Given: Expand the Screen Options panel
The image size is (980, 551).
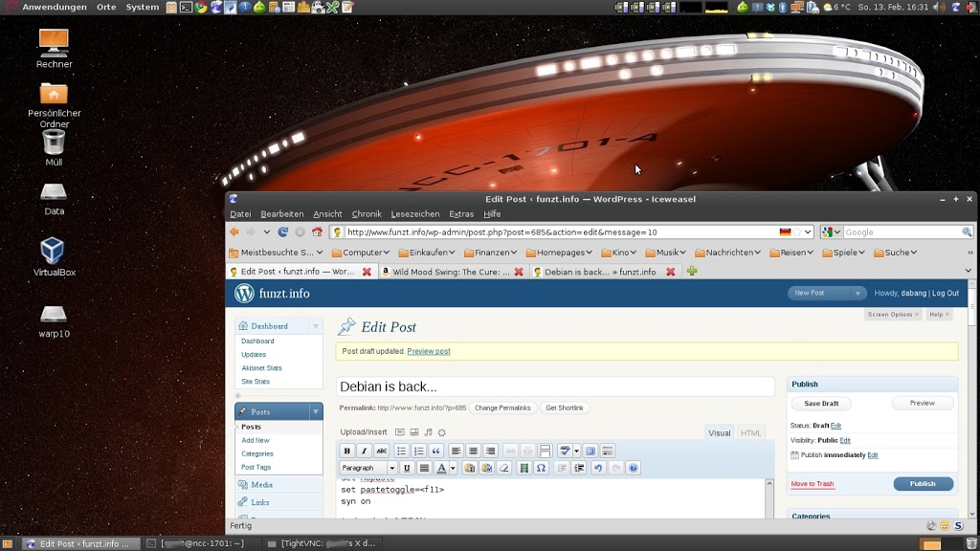Looking at the screenshot, I should (x=892, y=314).
